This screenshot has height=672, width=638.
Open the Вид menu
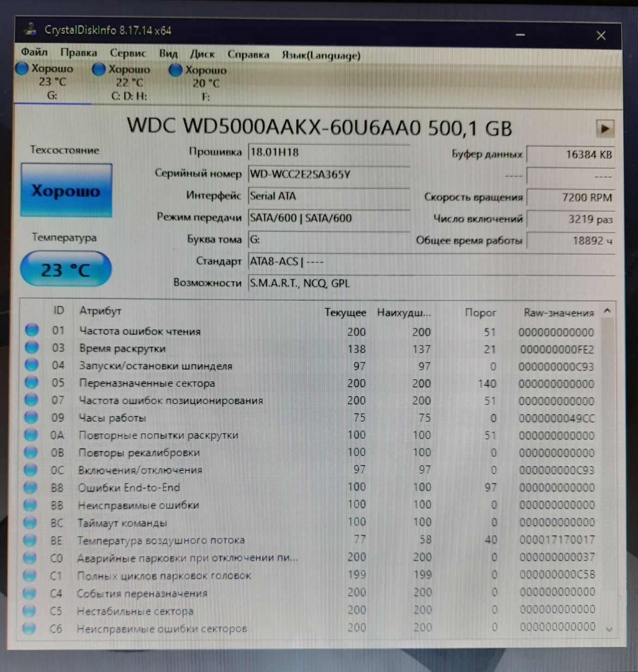click(x=168, y=54)
